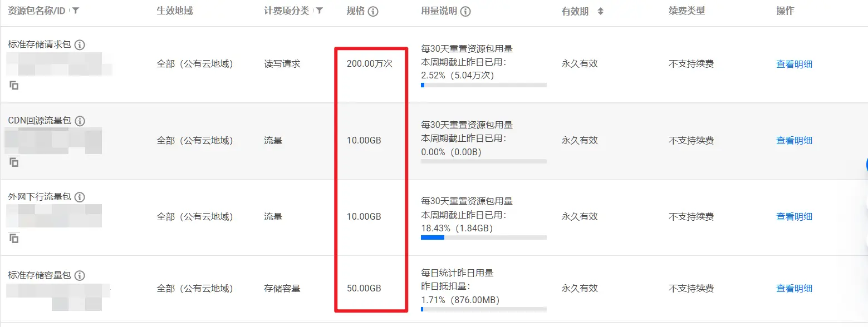
Task: Click the 外网下行流量包 usage progress bar
Action: [483, 237]
